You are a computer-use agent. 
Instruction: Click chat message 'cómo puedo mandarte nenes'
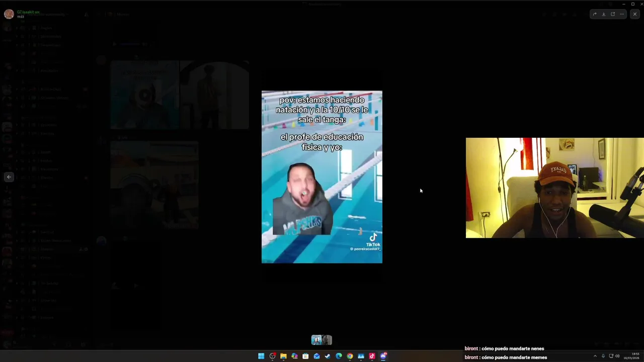click(x=513, y=348)
